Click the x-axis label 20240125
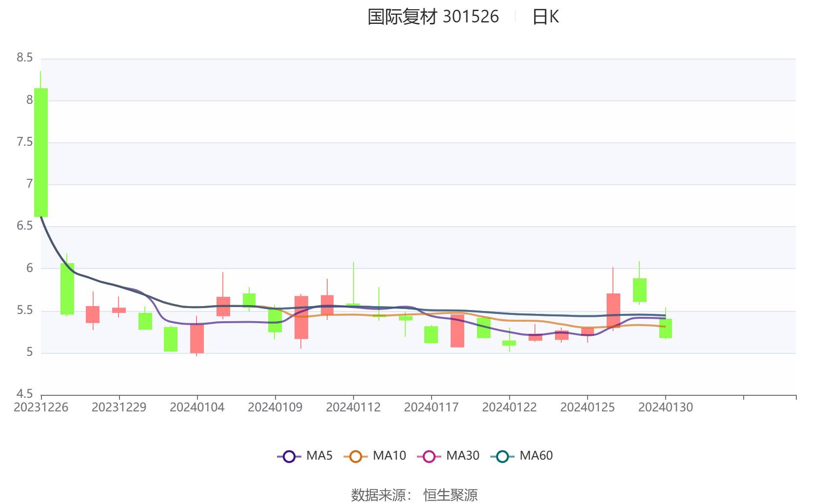Screen dimensions: 829x504 click(587, 407)
